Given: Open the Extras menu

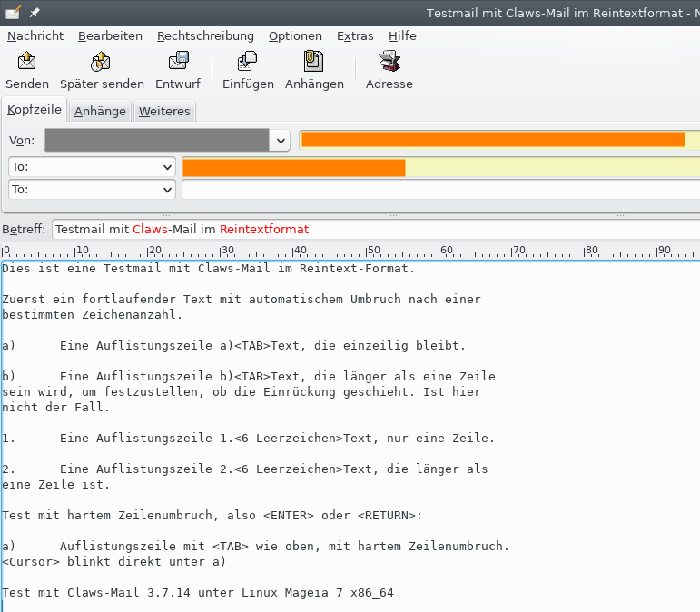Looking at the screenshot, I should (x=355, y=35).
